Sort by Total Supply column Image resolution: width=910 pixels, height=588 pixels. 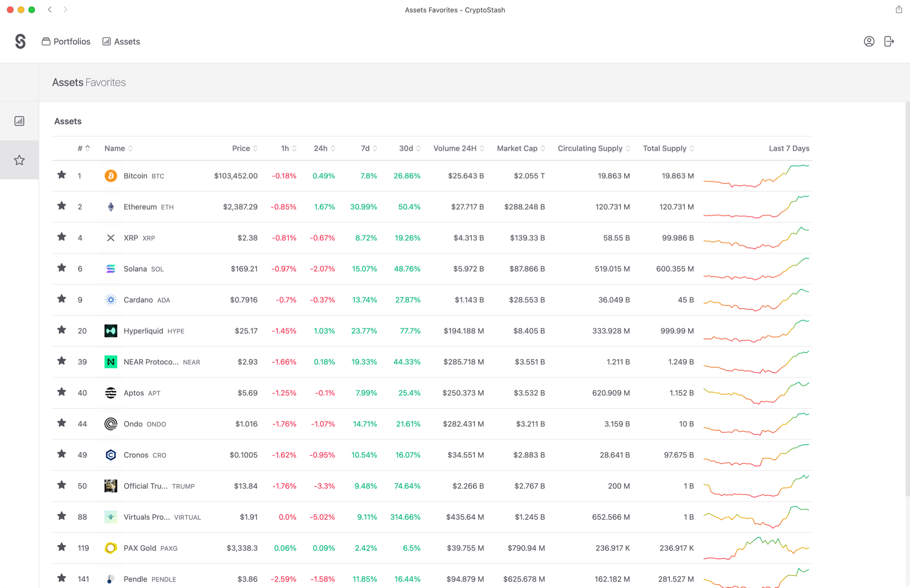point(668,148)
